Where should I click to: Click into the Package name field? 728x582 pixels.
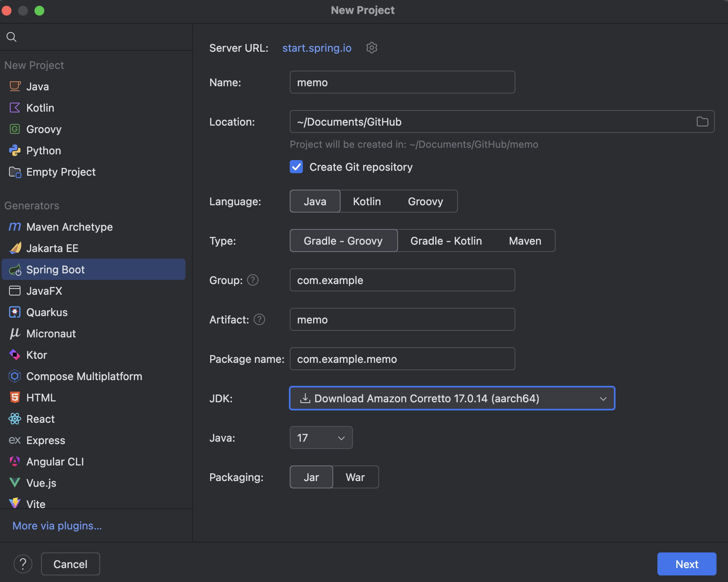point(402,359)
